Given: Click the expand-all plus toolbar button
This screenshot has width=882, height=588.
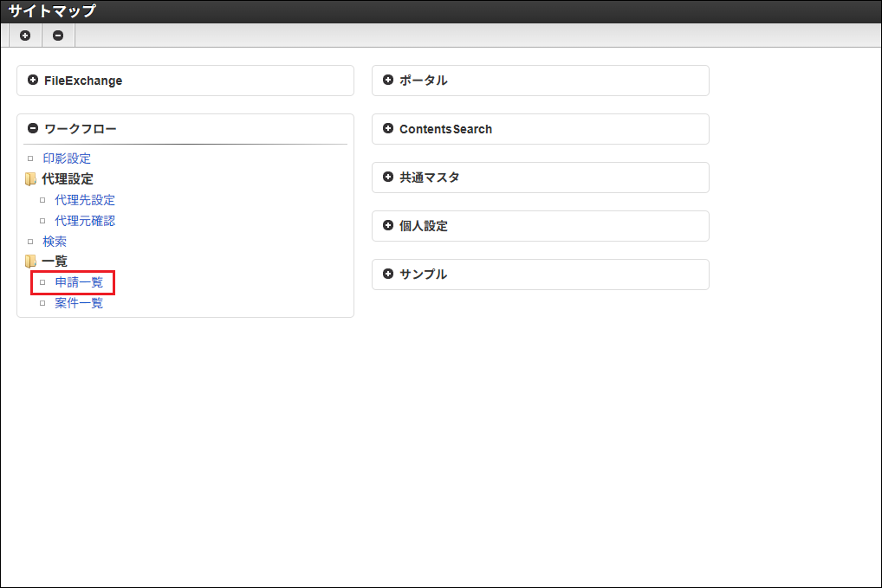Looking at the screenshot, I should point(25,36).
